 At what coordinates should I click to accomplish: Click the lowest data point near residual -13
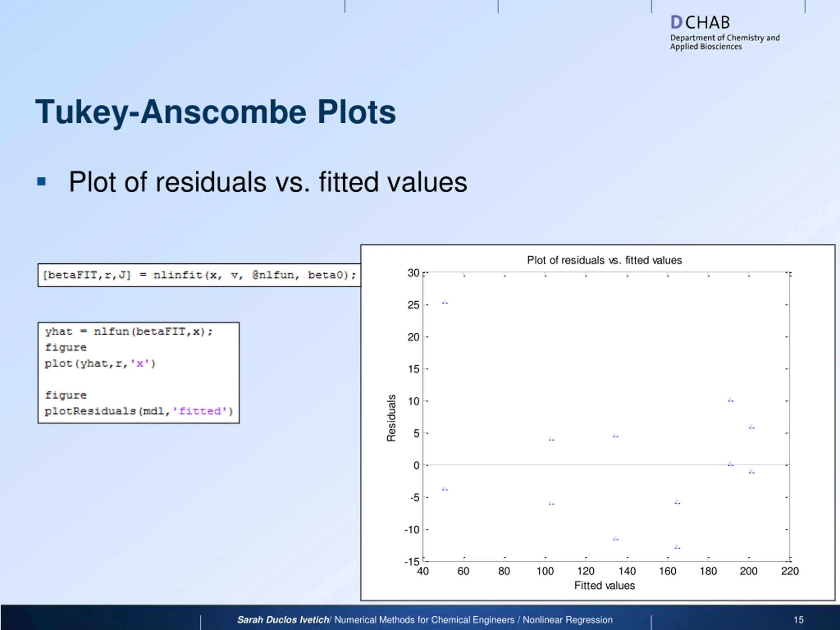pyautogui.click(x=677, y=547)
